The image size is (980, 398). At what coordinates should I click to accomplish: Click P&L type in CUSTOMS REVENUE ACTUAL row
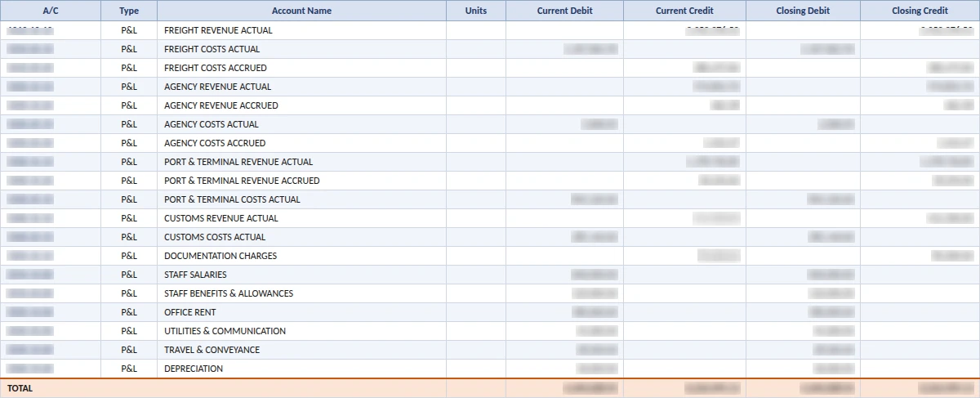[129, 218]
